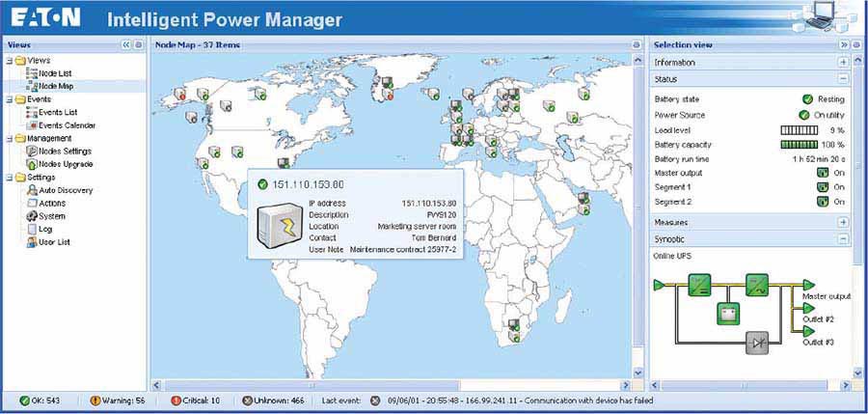Collapse the Synoptic section
The height and width of the screenshot is (414, 868).
[843, 239]
